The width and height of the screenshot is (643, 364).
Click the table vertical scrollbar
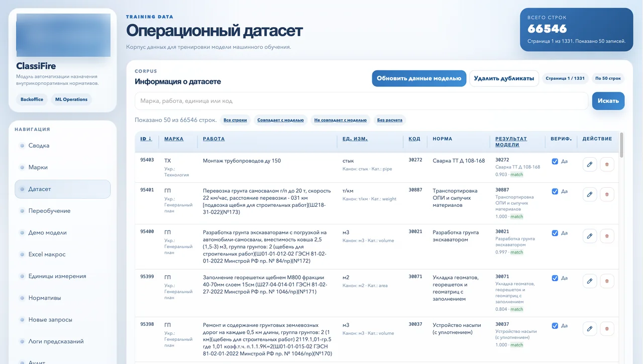tap(621, 145)
